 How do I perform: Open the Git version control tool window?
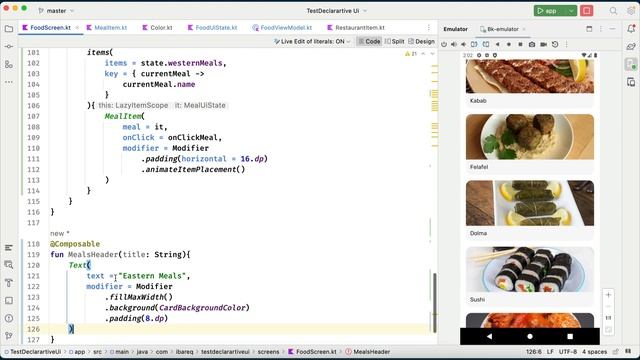tap(9, 336)
